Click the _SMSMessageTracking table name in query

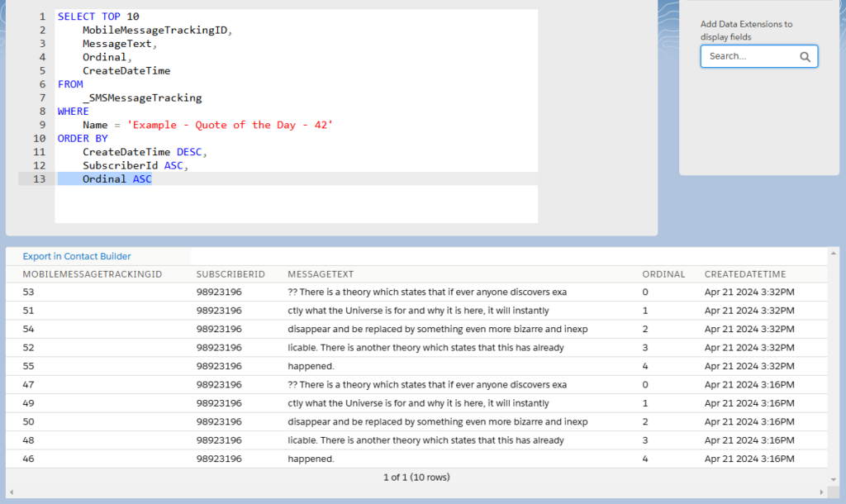(141, 97)
